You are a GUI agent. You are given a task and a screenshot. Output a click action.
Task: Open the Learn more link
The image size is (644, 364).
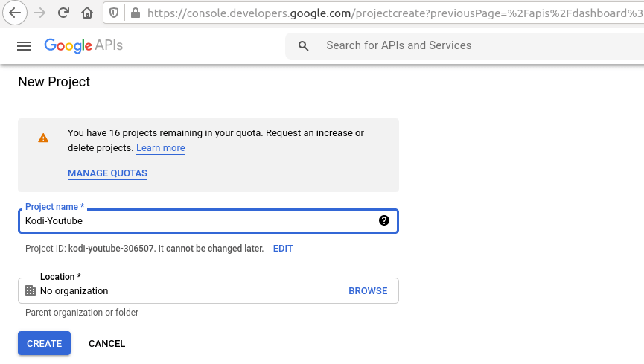point(160,148)
